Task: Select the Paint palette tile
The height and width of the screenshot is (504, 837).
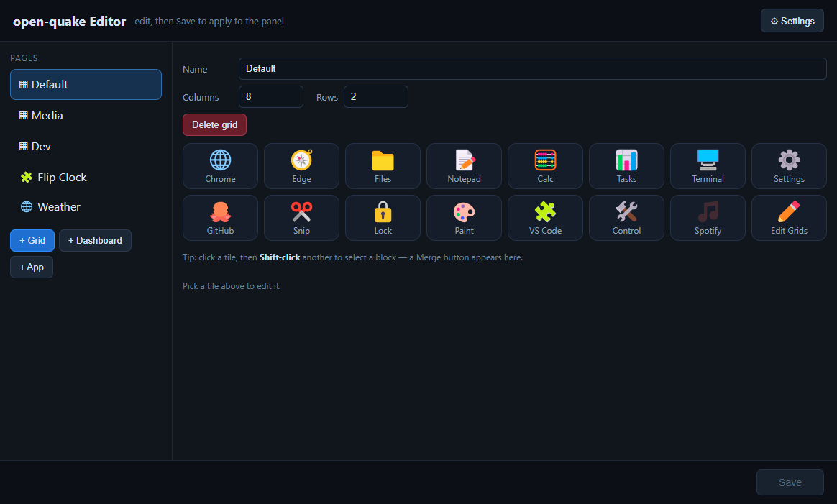Action: click(x=464, y=218)
